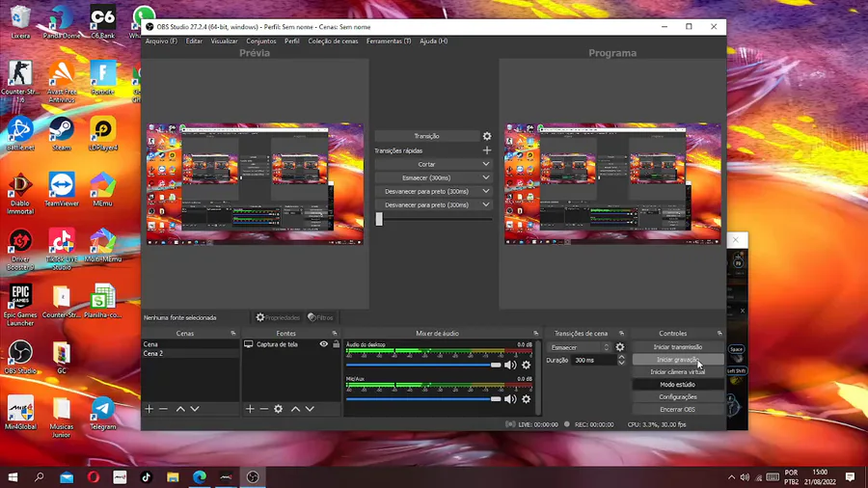This screenshot has height=488, width=868.
Task: Open File Explorer from taskbar
Action: coord(173,477)
